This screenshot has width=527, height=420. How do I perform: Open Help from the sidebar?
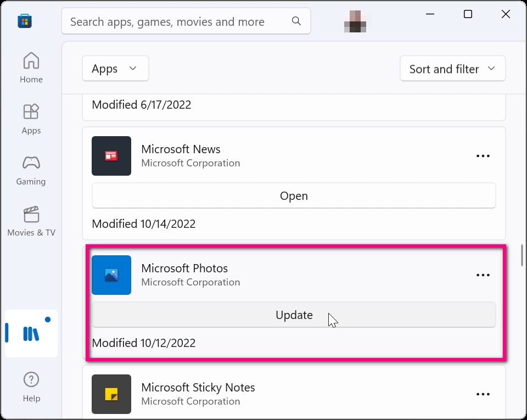pos(31,387)
